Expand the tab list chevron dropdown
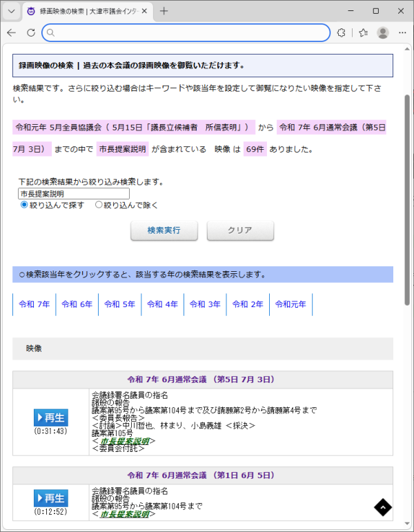The height and width of the screenshot is (532, 414). (x=12, y=12)
